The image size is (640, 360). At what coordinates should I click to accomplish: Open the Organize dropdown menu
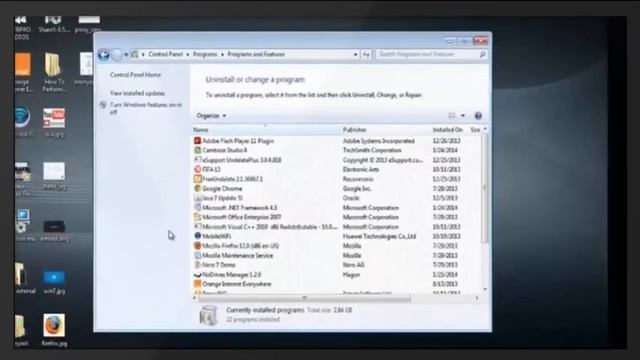[x=211, y=116]
